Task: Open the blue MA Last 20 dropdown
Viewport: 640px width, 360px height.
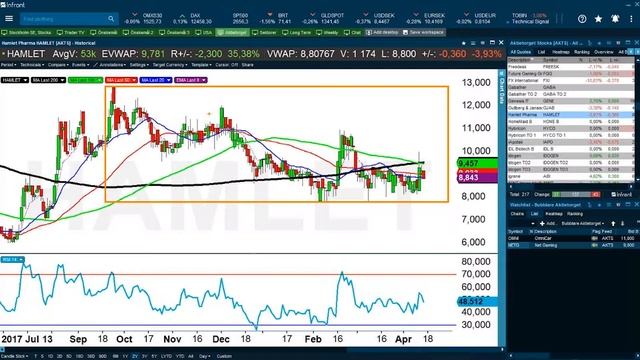Action: point(156,80)
